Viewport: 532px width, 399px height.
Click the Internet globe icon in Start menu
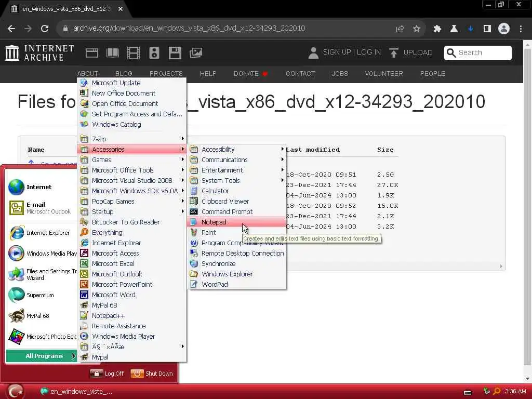click(16, 187)
